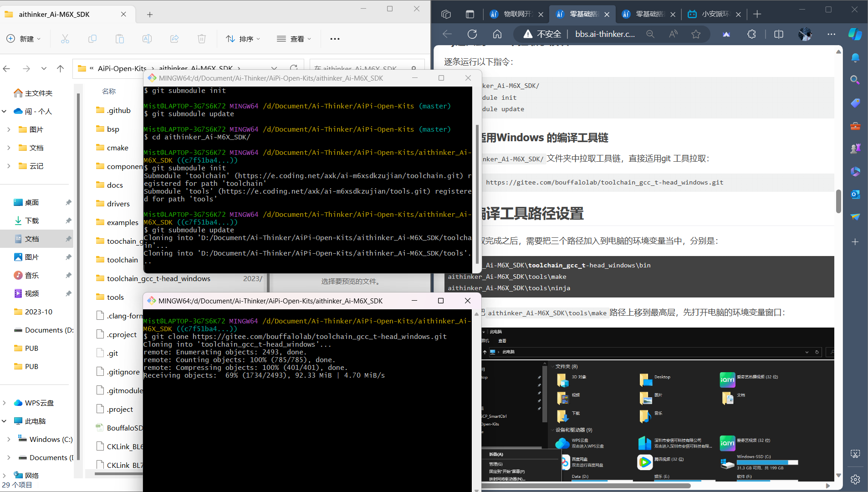Expand the 图片 tree node under OneDrive
Viewport: 868px width, 492px height.
9,130
